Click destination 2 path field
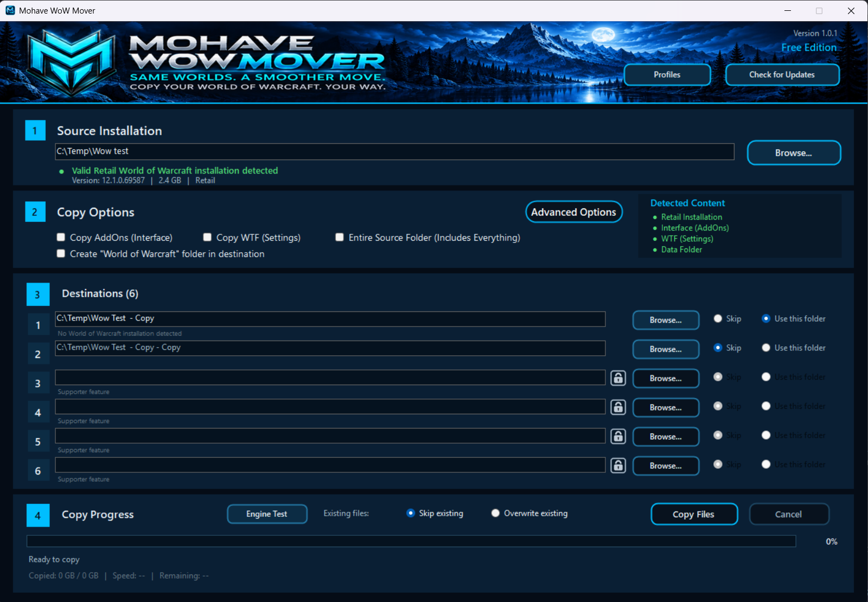 [x=330, y=348]
